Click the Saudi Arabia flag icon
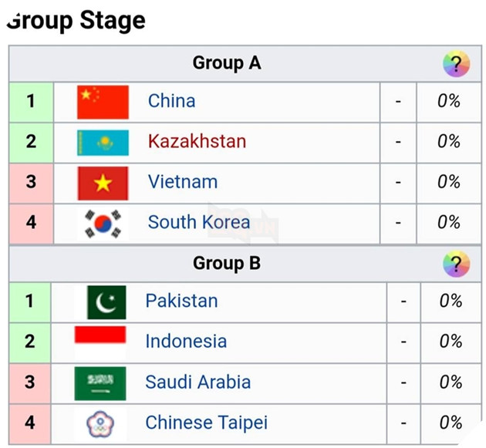The image size is (486, 448). click(x=100, y=383)
